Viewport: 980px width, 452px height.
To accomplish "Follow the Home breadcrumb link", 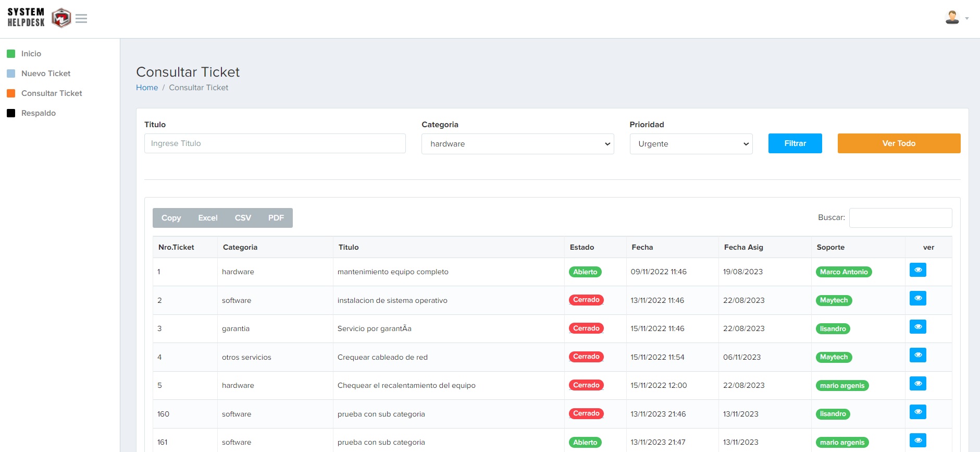I will [x=147, y=88].
